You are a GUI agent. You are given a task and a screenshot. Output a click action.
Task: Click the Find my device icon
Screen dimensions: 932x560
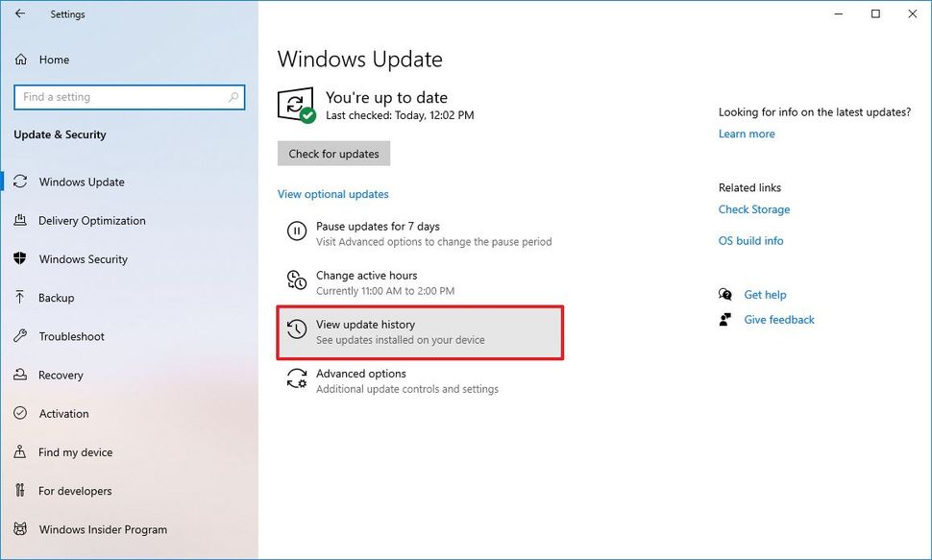(20, 451)
